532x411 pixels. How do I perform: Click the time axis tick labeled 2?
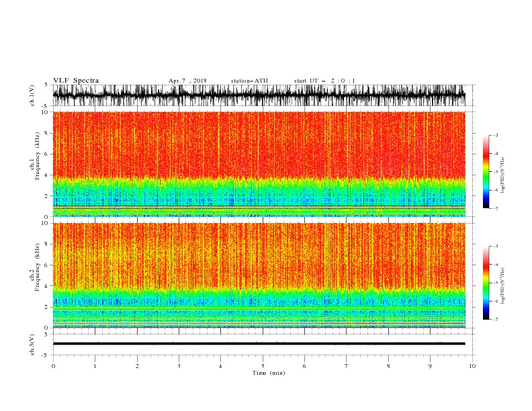pyautogui.click(x=137, y=366)
